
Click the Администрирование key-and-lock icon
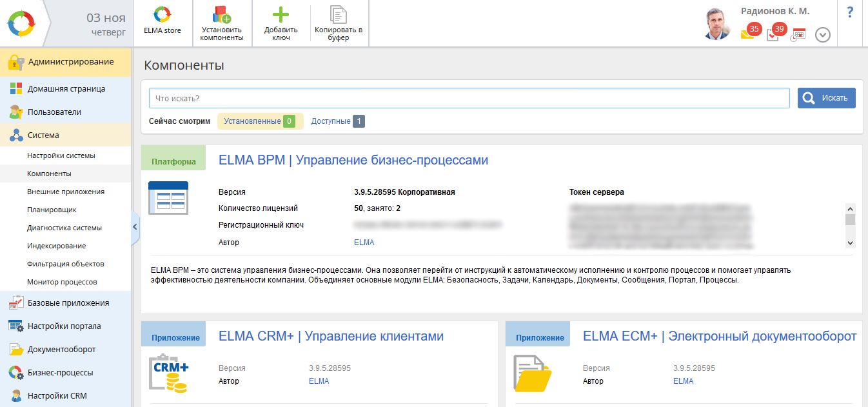[16, 63]
